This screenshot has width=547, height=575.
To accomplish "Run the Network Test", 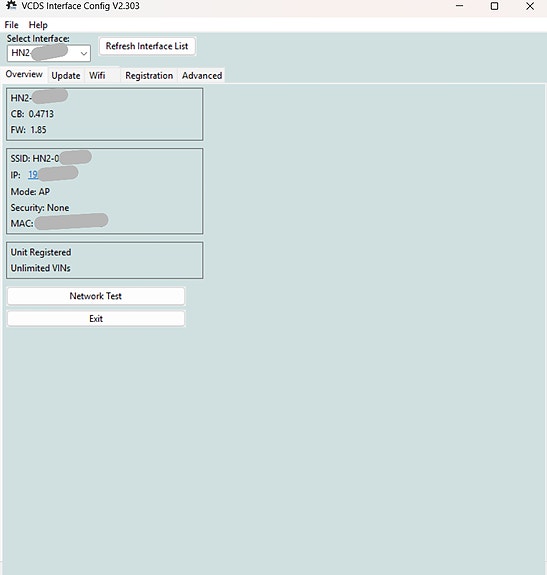I will (96, 296).
